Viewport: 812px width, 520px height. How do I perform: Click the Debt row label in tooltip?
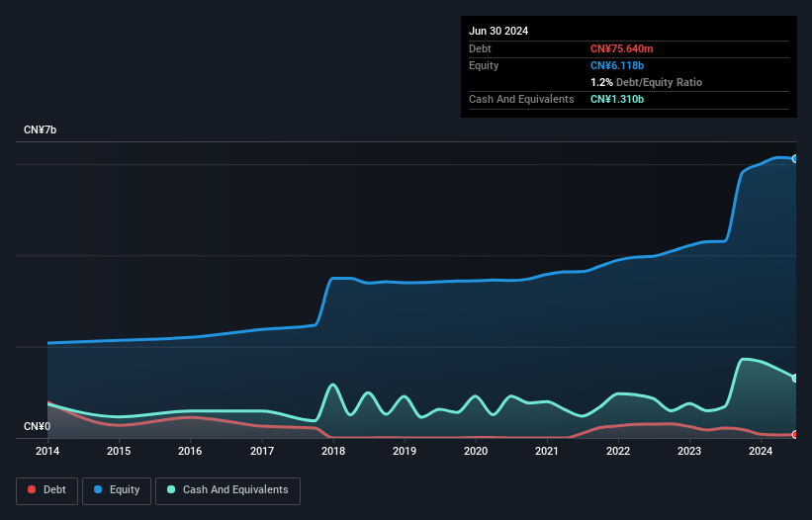[480, 48]
